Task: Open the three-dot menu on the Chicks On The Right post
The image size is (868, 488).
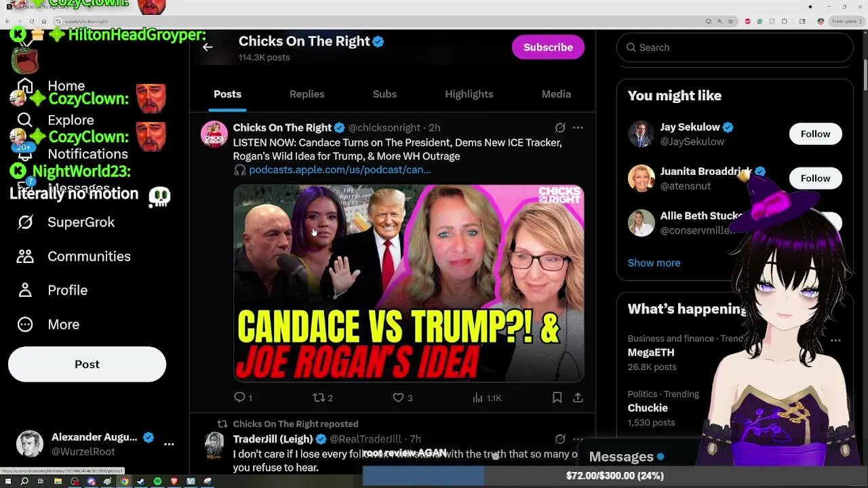Action: pos(578,127)
